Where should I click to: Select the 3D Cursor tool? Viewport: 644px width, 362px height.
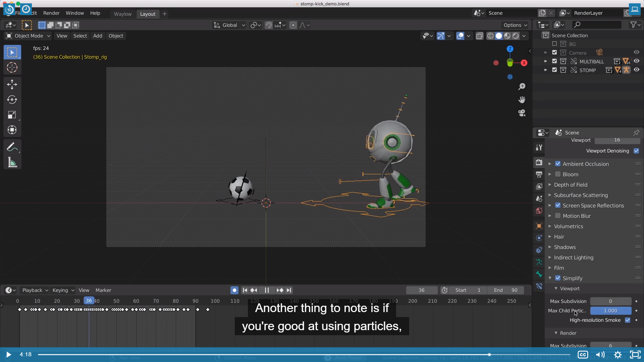coord(12,68)
